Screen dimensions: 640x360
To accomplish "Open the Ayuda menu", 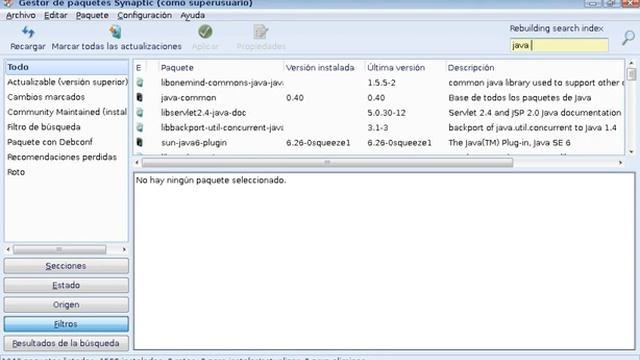I will [x=193, y=16].
